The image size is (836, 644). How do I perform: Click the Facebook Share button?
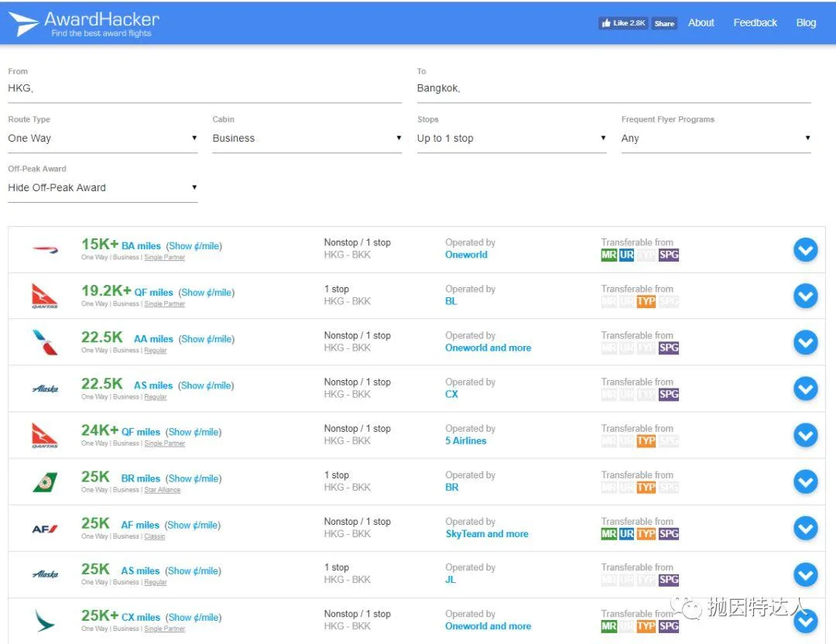664,23
